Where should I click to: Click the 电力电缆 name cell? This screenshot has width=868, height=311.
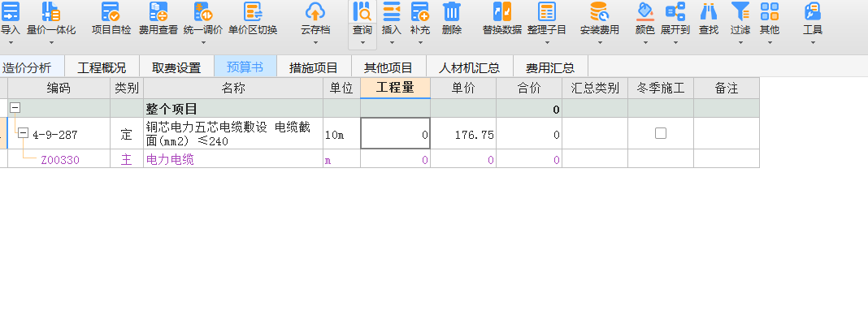tap(233, 158)
